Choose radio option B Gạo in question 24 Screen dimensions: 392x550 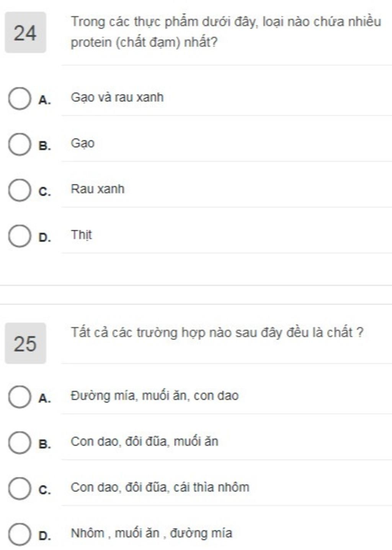tap(20, 144)
